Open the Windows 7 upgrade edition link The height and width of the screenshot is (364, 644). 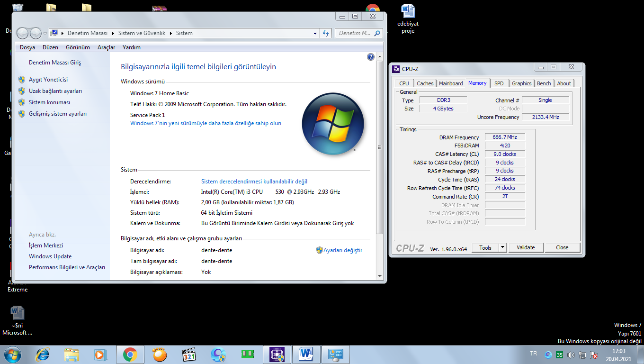coord(206,123)
